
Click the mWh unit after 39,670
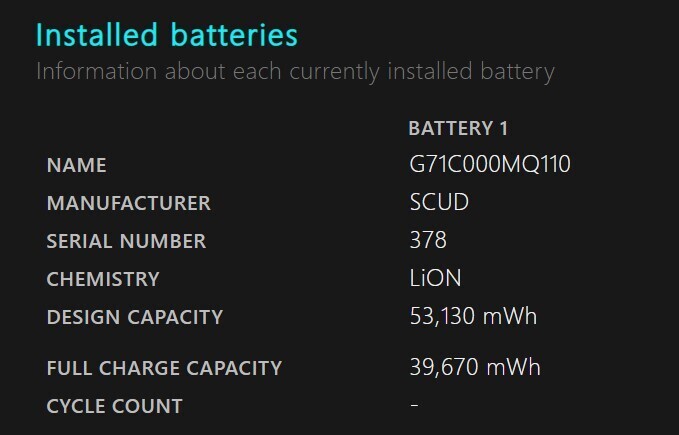pos(513,367)
